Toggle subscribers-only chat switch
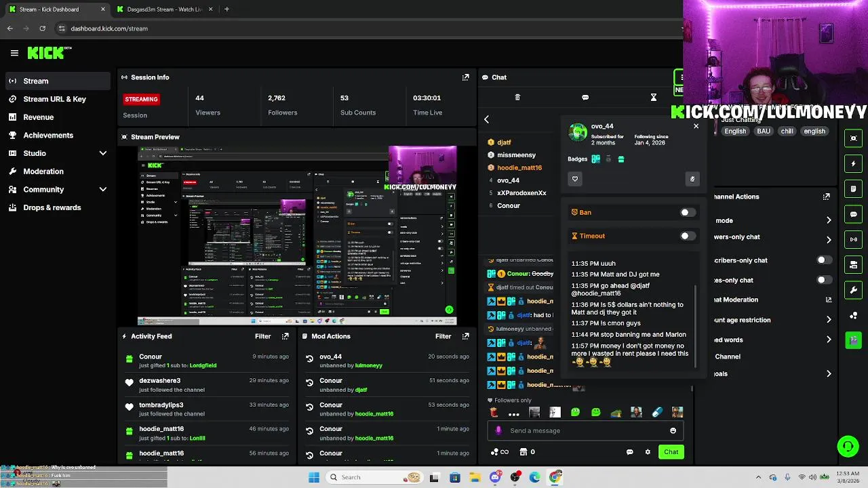The image size is (868, 488). (x=825, y=260)
